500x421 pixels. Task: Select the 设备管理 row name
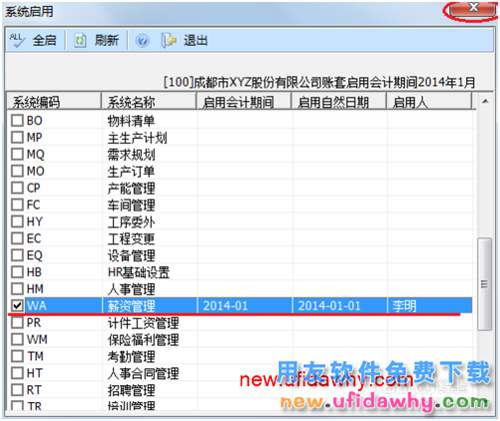point(131,255)
